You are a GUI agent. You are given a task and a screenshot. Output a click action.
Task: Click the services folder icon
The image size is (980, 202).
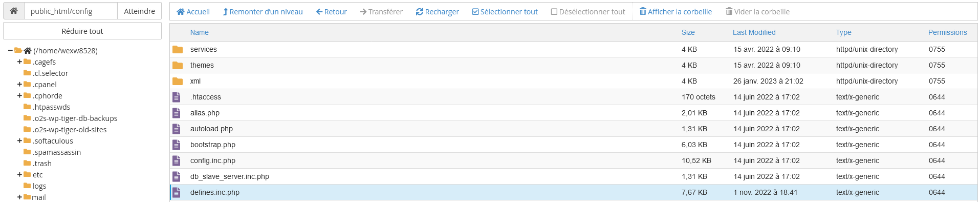tap(178, 49)
